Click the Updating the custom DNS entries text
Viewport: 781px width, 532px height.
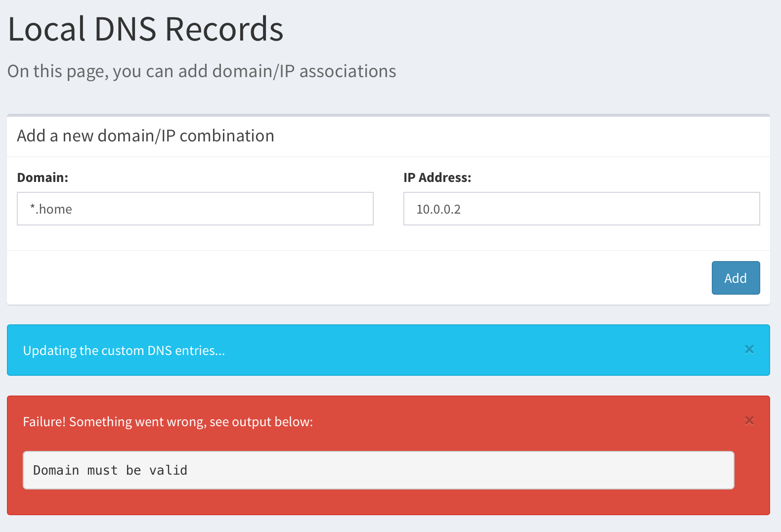tap(124, 351)
